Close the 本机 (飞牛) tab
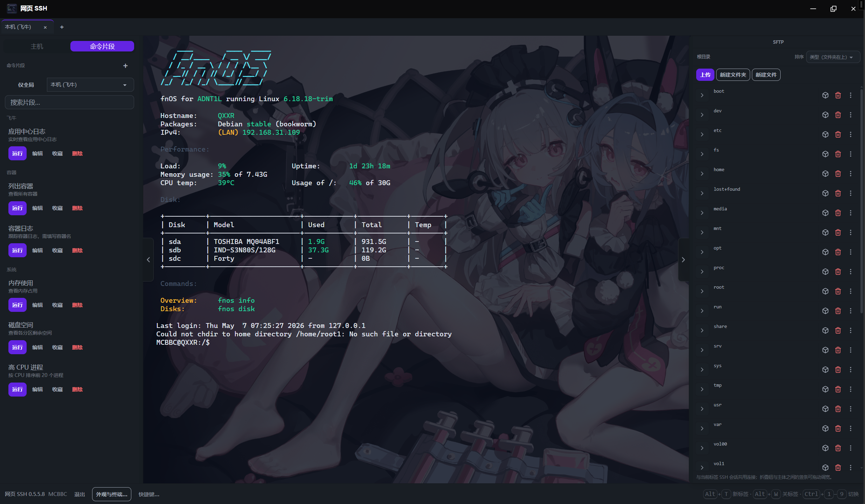Image resolution: width=865 pixels, height=504 pixels. pos(45,27)
